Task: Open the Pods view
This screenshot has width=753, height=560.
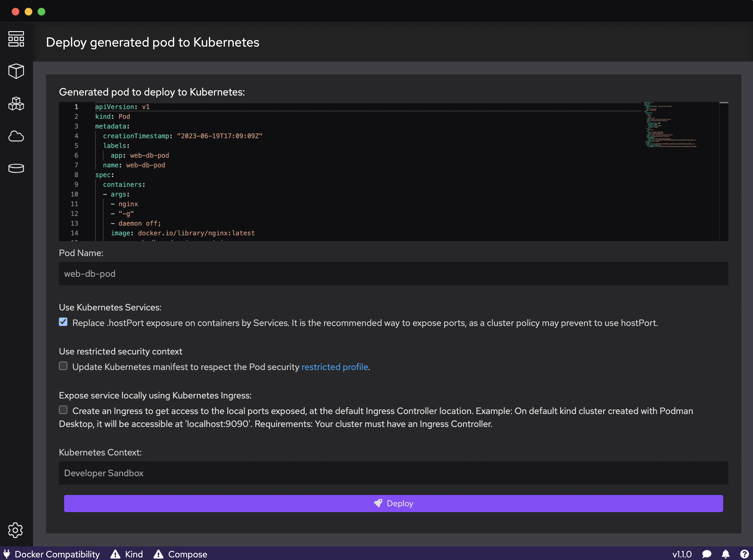Action: [x=16, y=104]
